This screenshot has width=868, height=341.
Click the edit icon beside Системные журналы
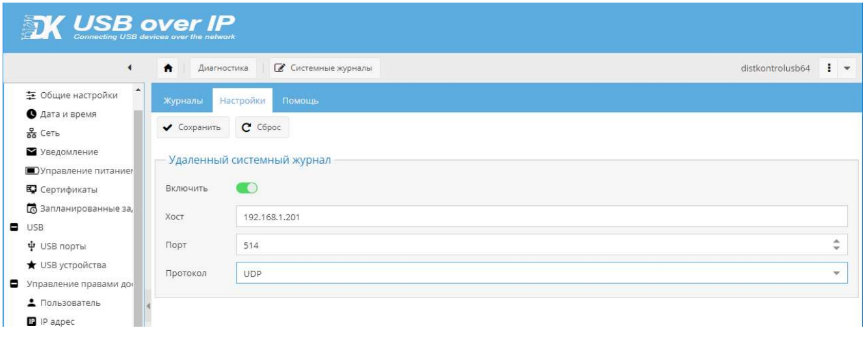pyautogui.click(x=280, y=68)
